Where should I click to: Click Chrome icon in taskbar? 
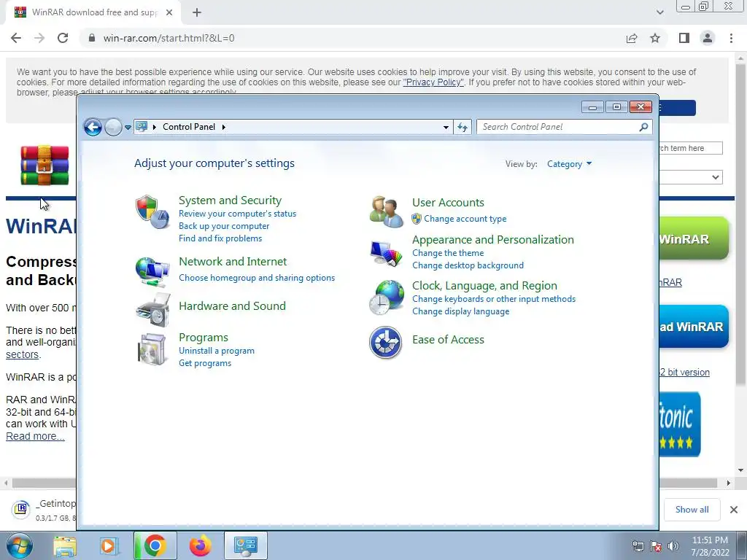click(155, 545)
